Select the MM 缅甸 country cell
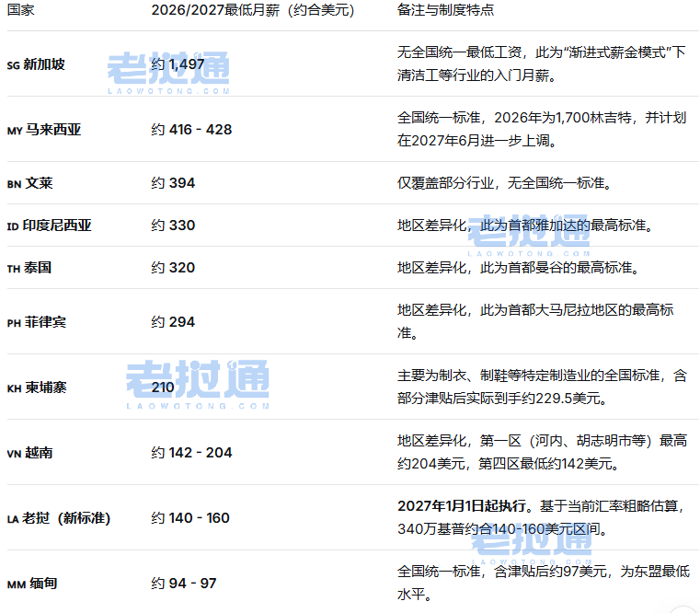 (32, 584)
